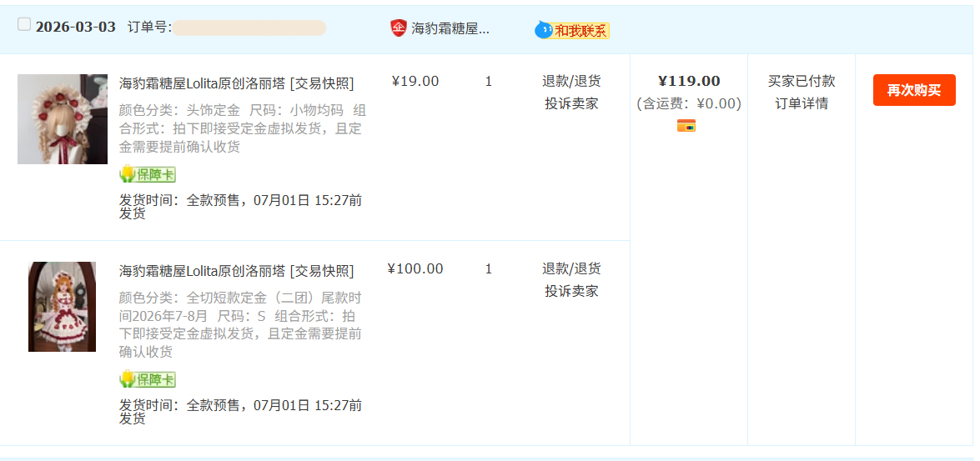980x461 pixels.
Task: Click 退款/退货 for the headpiece item
Action: pyautogui.click(x=571, y=81)
